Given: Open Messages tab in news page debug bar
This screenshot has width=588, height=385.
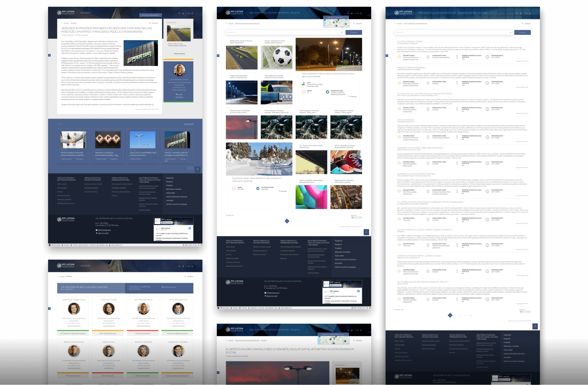Looking at the screenshot, I should point(56,245).
